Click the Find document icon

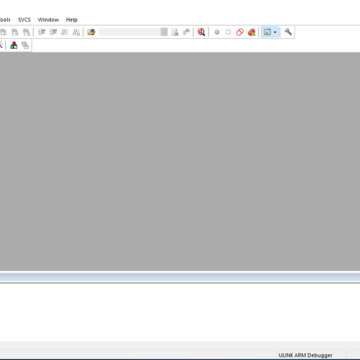[x=175, y=32]
